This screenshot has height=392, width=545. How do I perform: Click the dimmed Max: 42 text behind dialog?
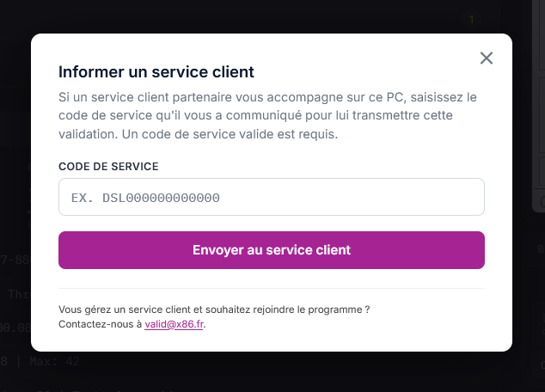(x=54, y=361)
